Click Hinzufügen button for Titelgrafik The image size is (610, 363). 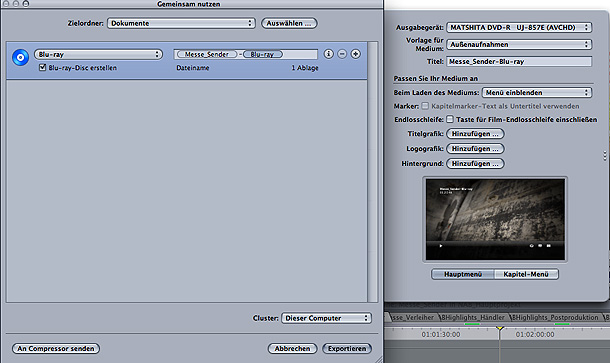coord(475,134)
